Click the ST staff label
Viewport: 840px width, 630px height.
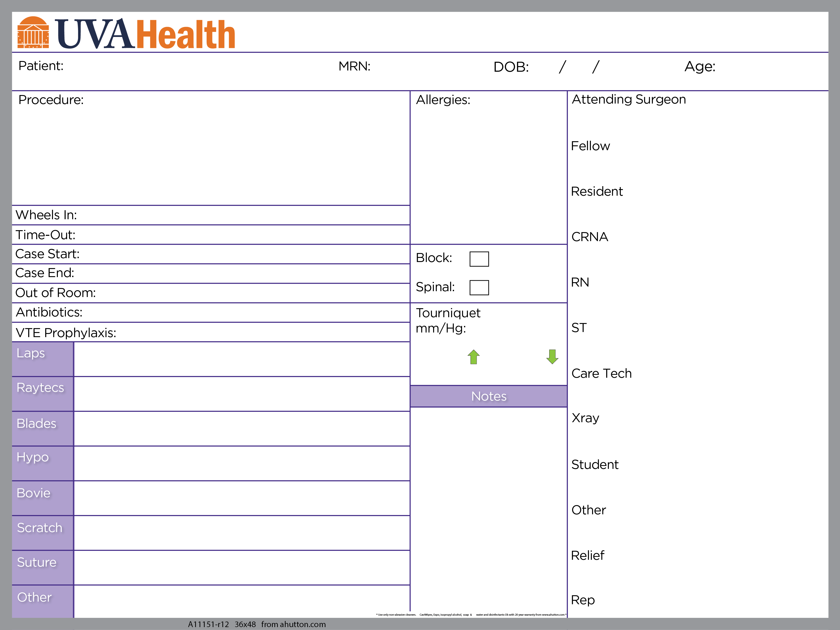[x=579, y=328]
